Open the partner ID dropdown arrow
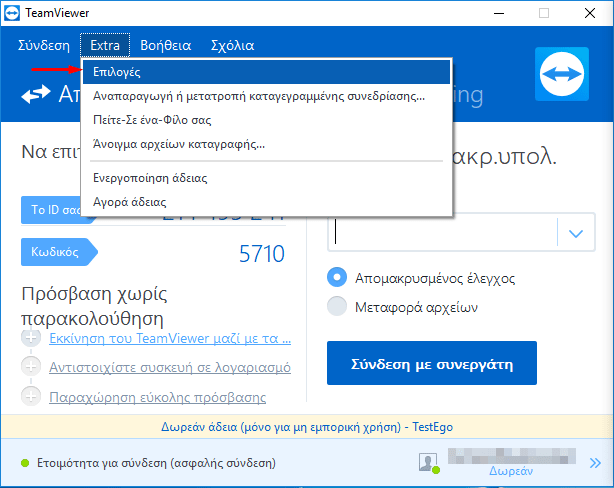614x488 pixels. [576, 233]
